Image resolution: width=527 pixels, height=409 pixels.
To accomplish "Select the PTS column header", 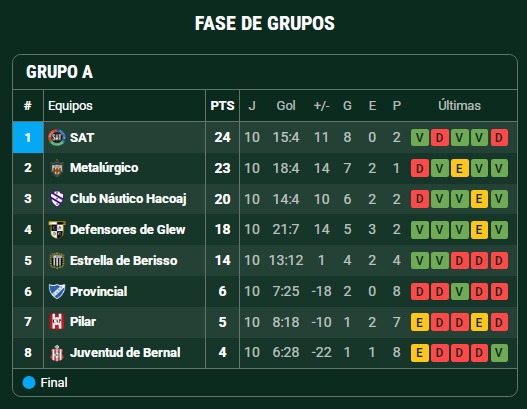I will [222, 106].
